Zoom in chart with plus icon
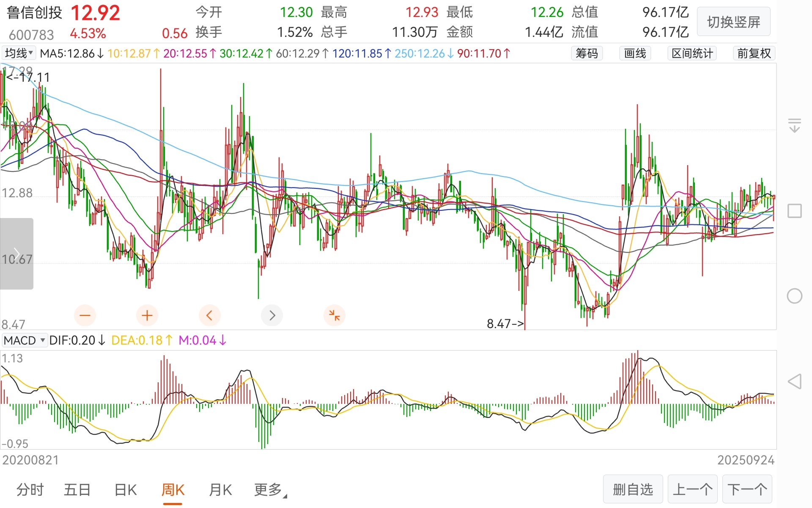Screen dimensions: 812x508 pyautogui.click(x=147, y=315)
